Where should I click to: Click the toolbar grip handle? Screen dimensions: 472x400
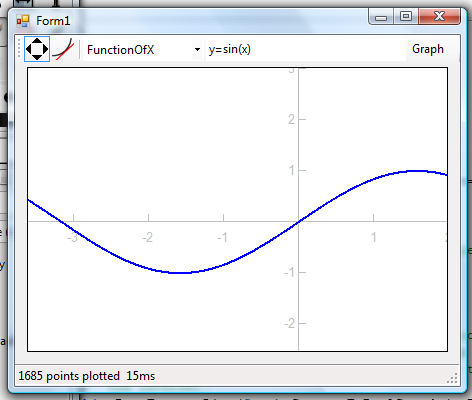19,49
